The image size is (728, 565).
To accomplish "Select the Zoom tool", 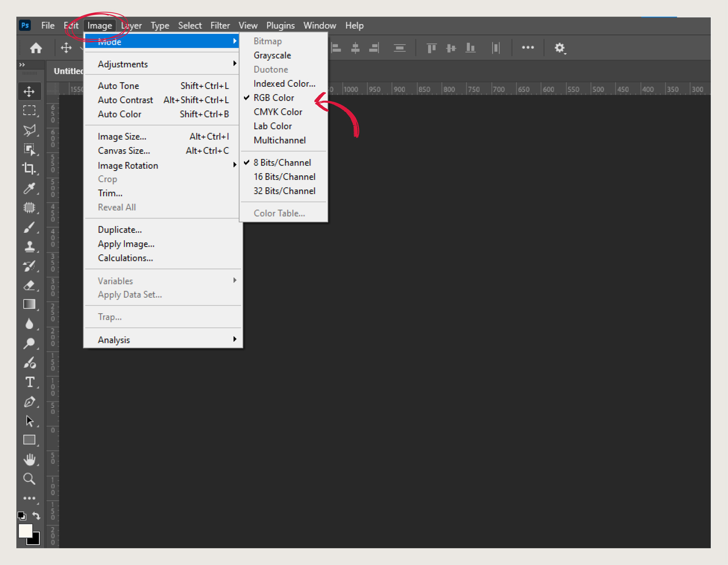I will 29,479.
